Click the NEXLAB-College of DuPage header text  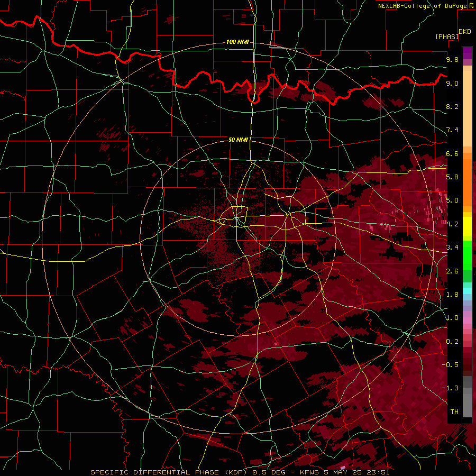pos(423,6)
